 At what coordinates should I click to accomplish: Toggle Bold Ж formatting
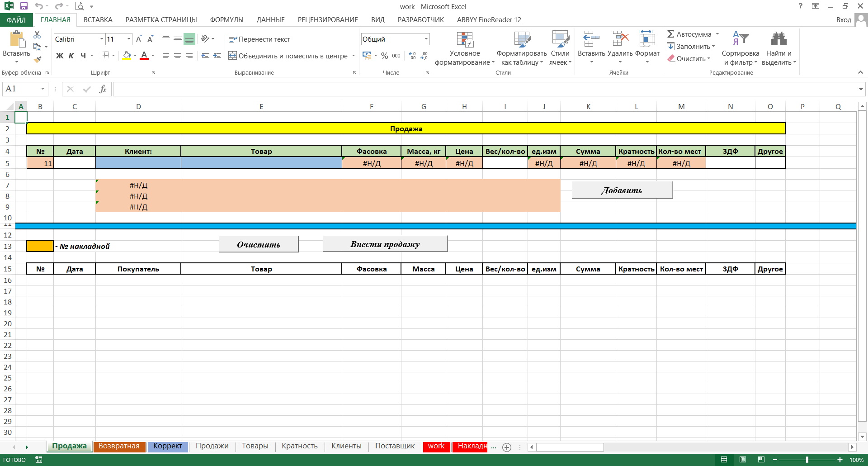pos(60,56)
